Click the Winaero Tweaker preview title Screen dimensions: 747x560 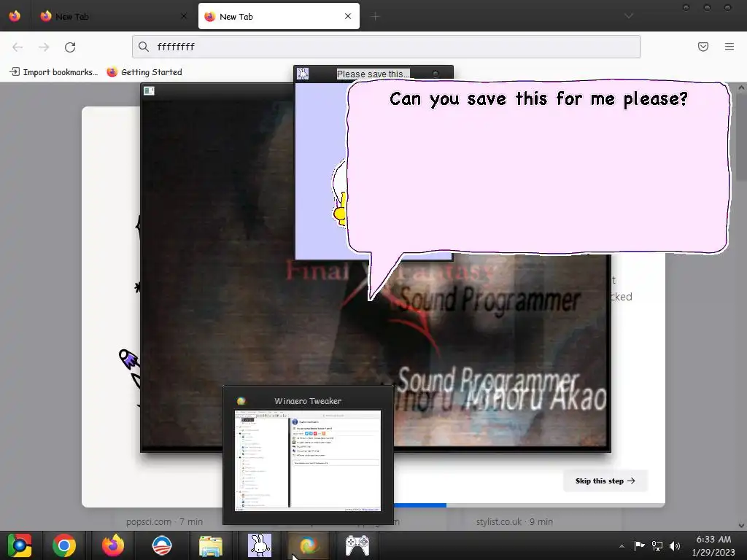(x=308, y=401)
